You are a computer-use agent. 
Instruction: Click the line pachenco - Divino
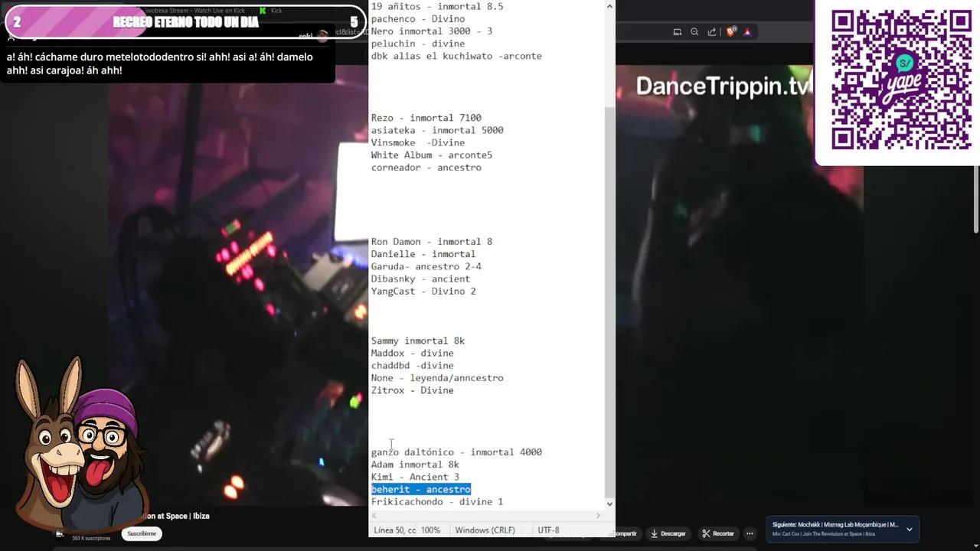418,18
